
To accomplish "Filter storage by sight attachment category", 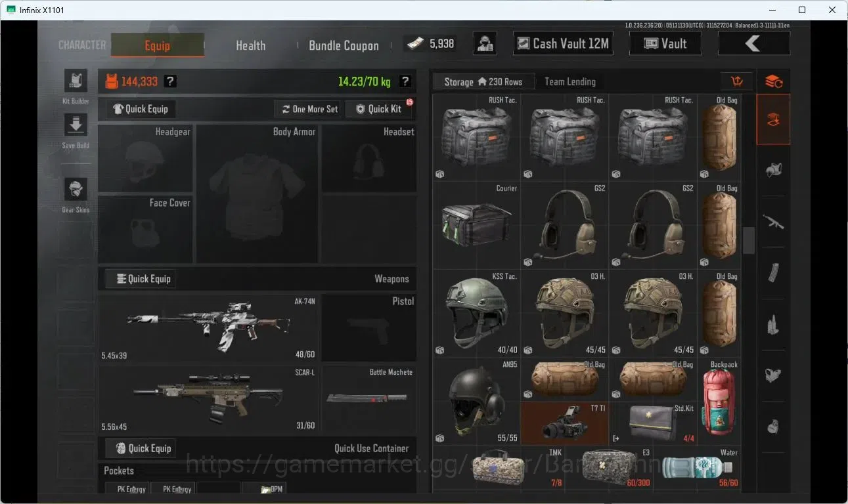I will pos(773,375).
